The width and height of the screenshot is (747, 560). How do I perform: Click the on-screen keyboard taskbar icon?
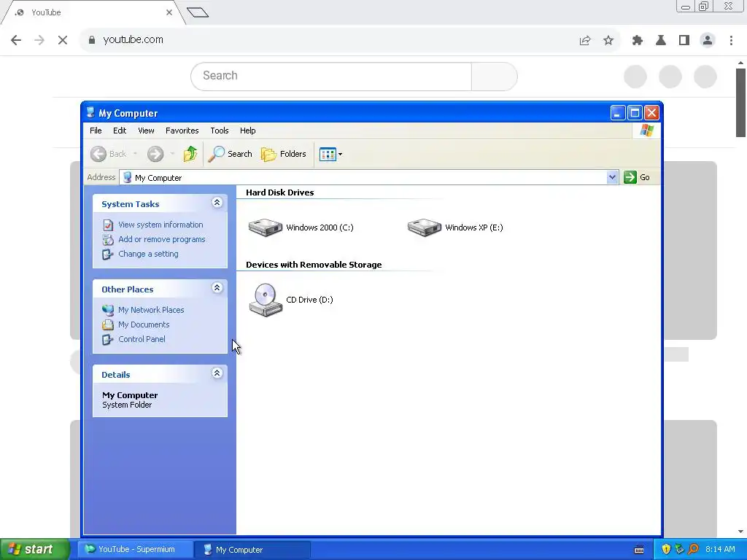click(x=639, y=550)
